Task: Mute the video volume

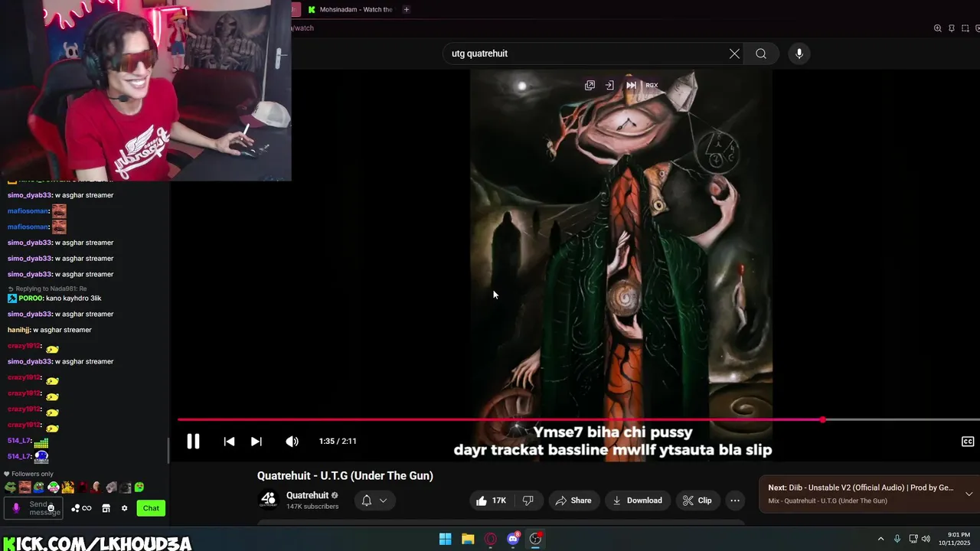Action: tap(292, 441)
